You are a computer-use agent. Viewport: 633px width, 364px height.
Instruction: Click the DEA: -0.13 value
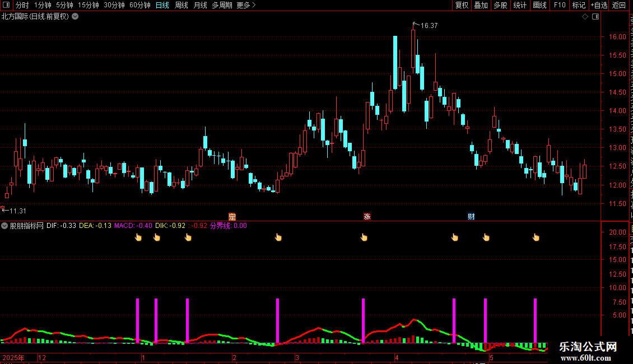click(x=95, y=226)
